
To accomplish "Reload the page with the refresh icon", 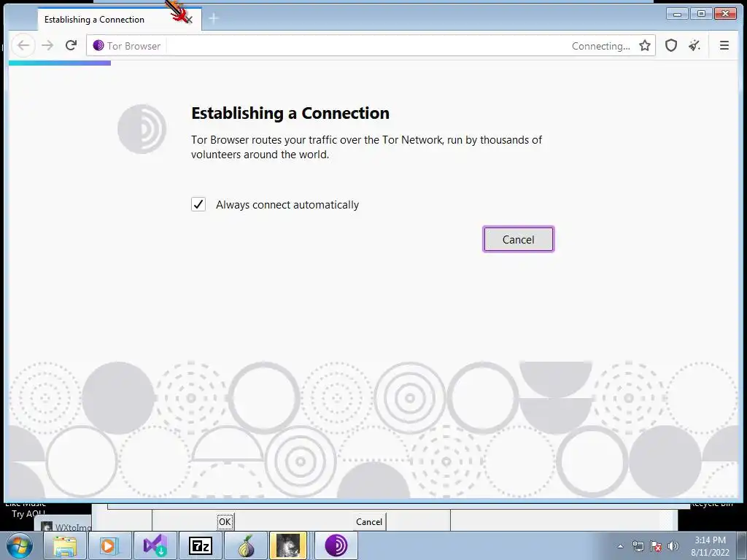I will [71, 46].
